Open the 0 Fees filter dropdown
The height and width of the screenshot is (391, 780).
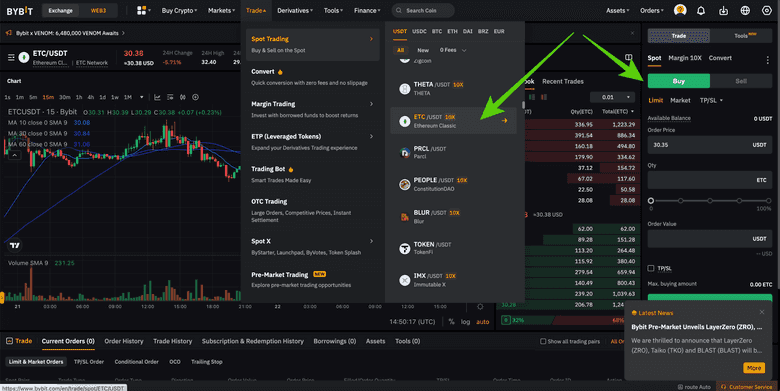click(x=453, y=50)
